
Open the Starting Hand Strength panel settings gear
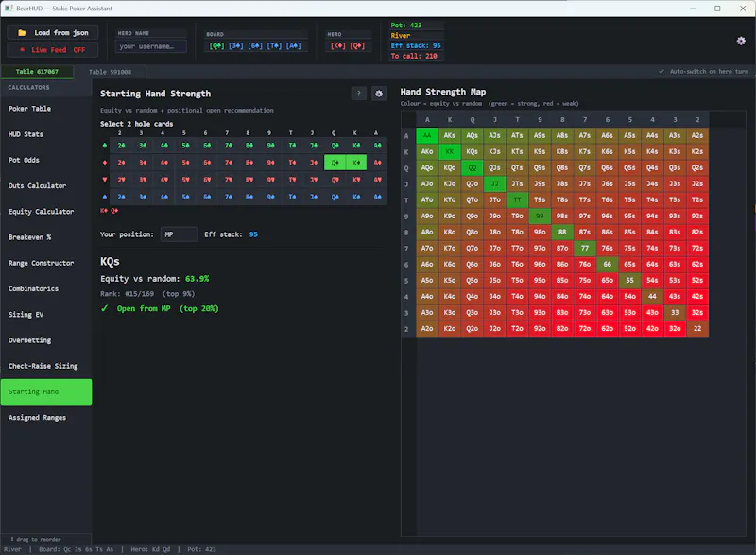[x=379, y=94]
